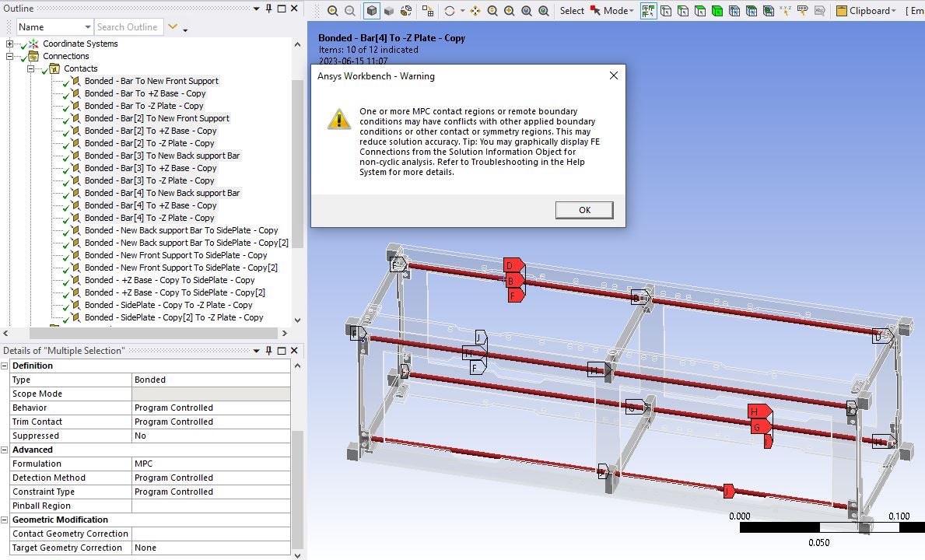Select the Box Zoom tool
The height and width of the screenshot is (560, 925).
[x=509, y=11]
